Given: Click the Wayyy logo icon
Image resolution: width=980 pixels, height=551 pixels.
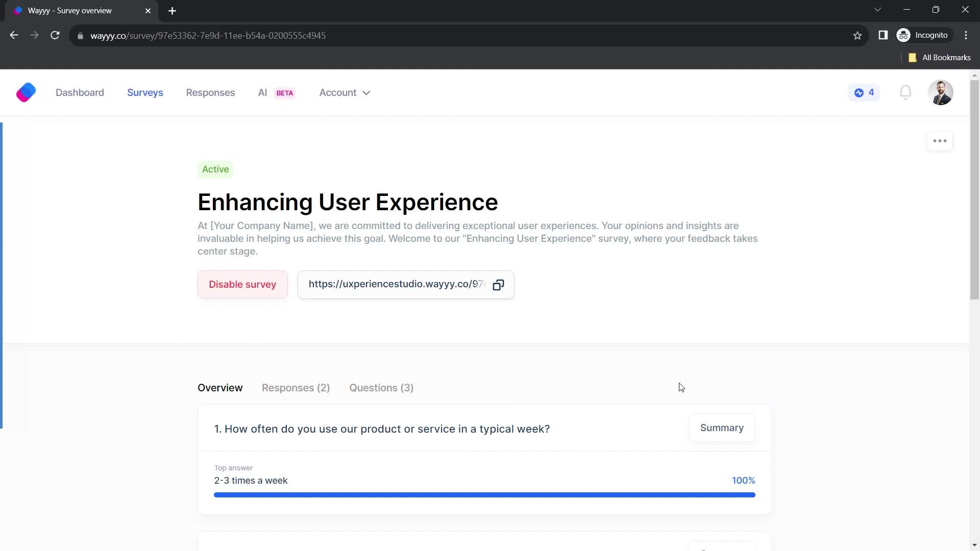Looking at the screenshot, I should pos(26,92).
